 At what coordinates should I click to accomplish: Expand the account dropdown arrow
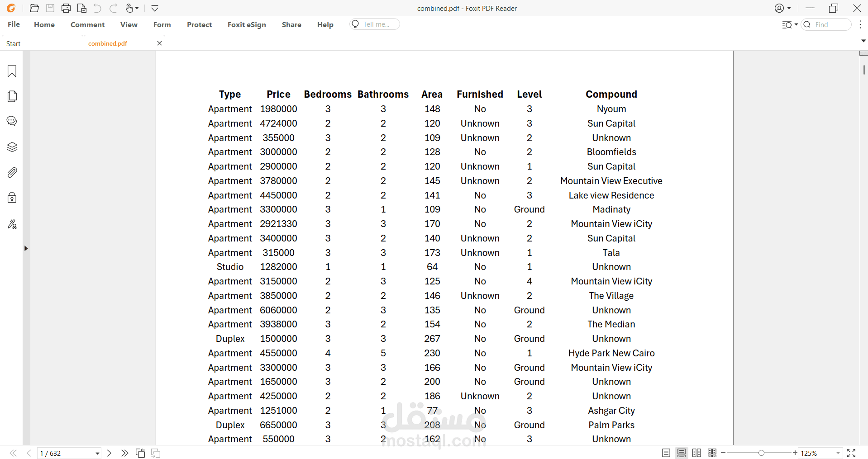(x=789, y=8)
